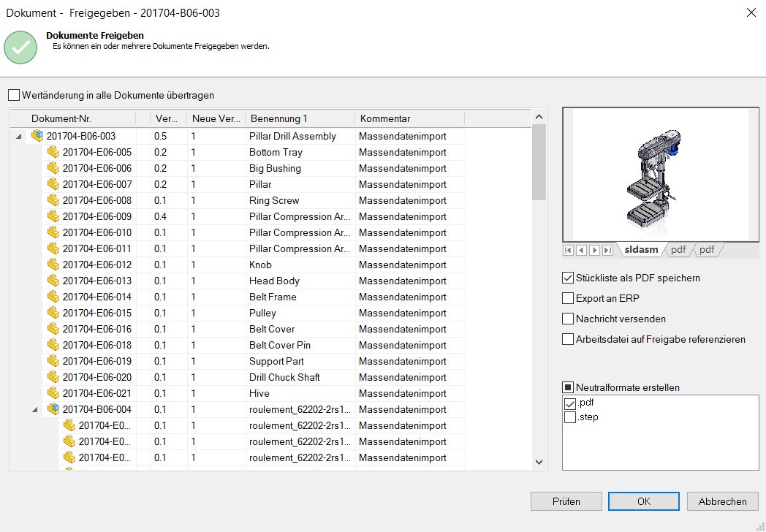Cancel with the Abbrechen button
766x532 pixels.
(722, 501)
